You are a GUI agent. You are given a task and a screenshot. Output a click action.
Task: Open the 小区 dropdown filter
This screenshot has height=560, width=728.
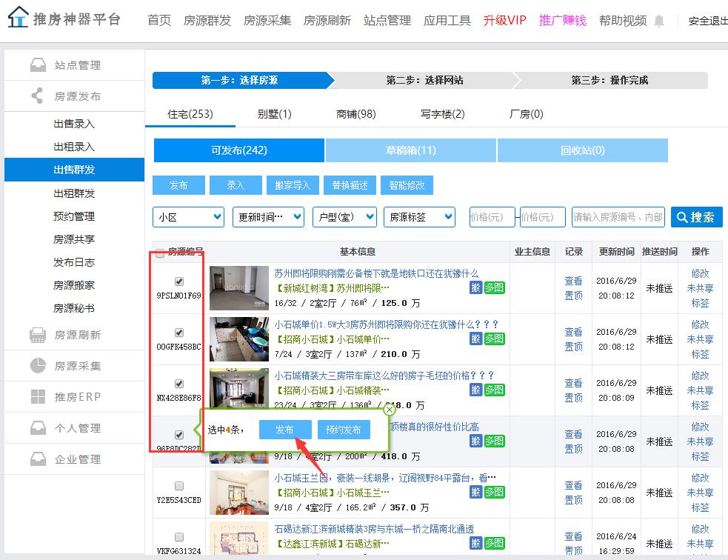[188, 217]
